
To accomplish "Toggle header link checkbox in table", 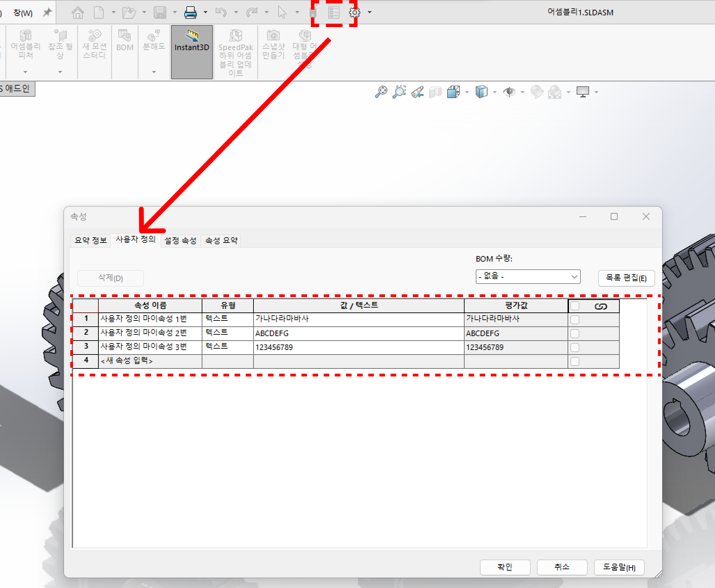I will tap(575, 306).
